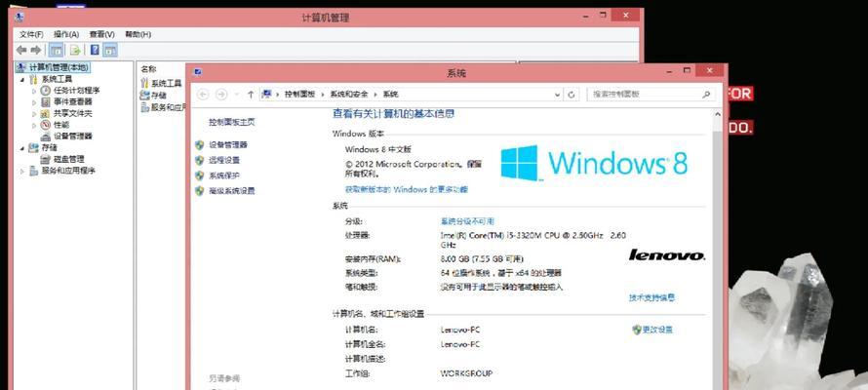
Task: Expand the 共享文件夹 tree node
Action: (34, 114)
